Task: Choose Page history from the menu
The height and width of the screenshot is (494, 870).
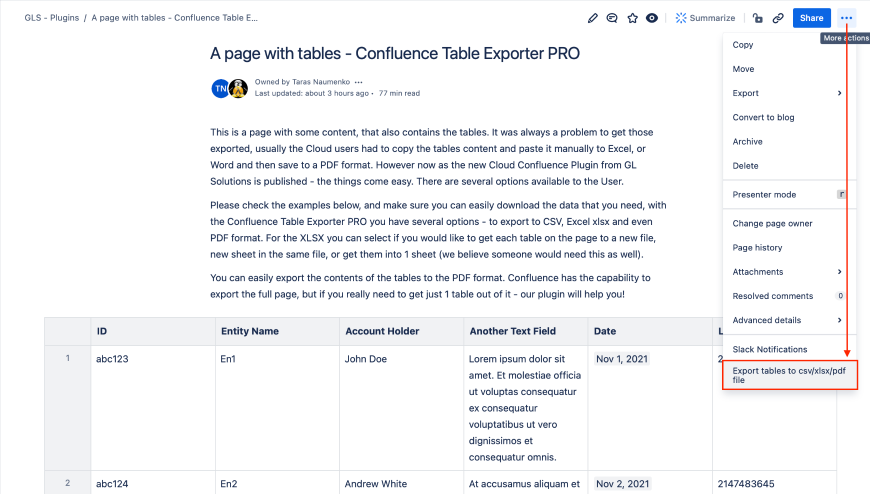Action: tap(757, 247)
